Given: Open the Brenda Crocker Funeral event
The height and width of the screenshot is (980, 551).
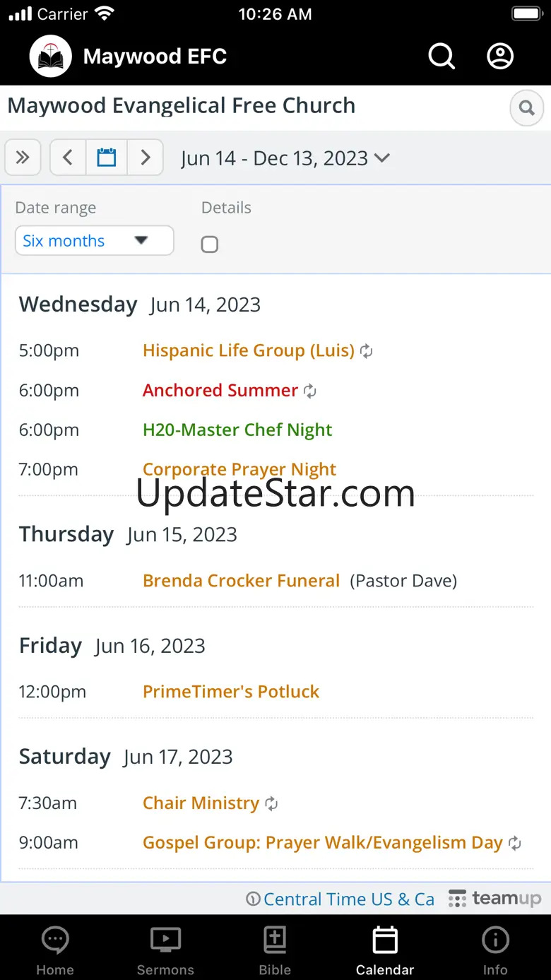Looking at the screenshot, I should (x=242, y=581).
